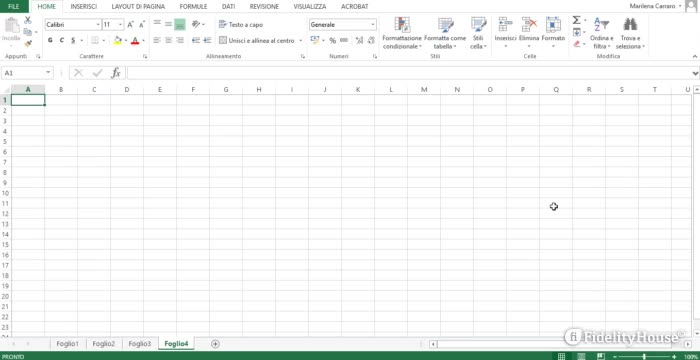
Task: Switch to the FORMULE ribbon tab
Action: [193, 7]
